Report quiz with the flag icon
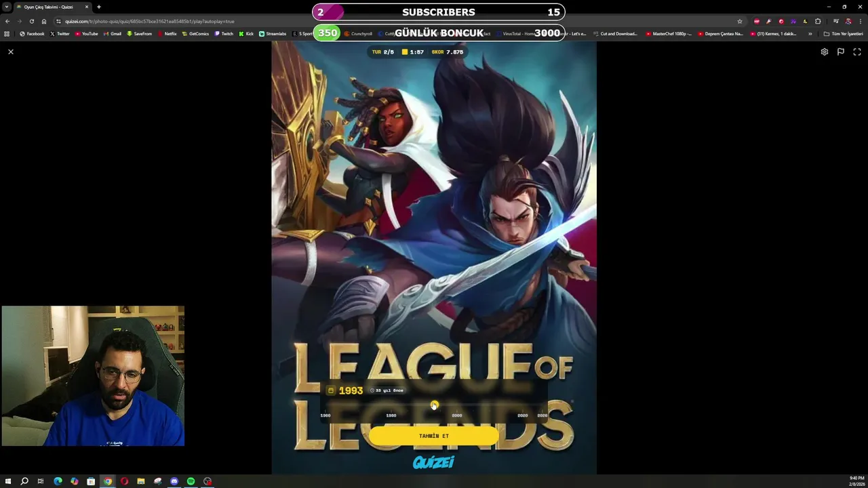868x488 pixels. 841,52
